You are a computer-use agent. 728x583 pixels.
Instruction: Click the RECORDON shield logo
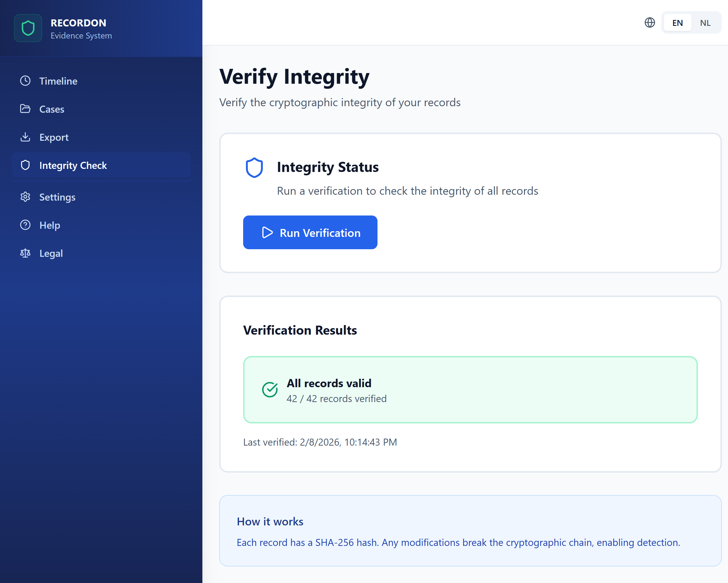pos(28,28)
